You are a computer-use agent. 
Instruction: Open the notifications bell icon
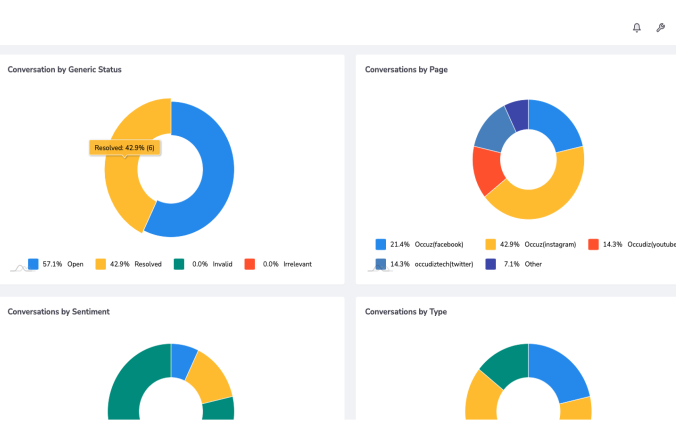(x=637, y=28)
